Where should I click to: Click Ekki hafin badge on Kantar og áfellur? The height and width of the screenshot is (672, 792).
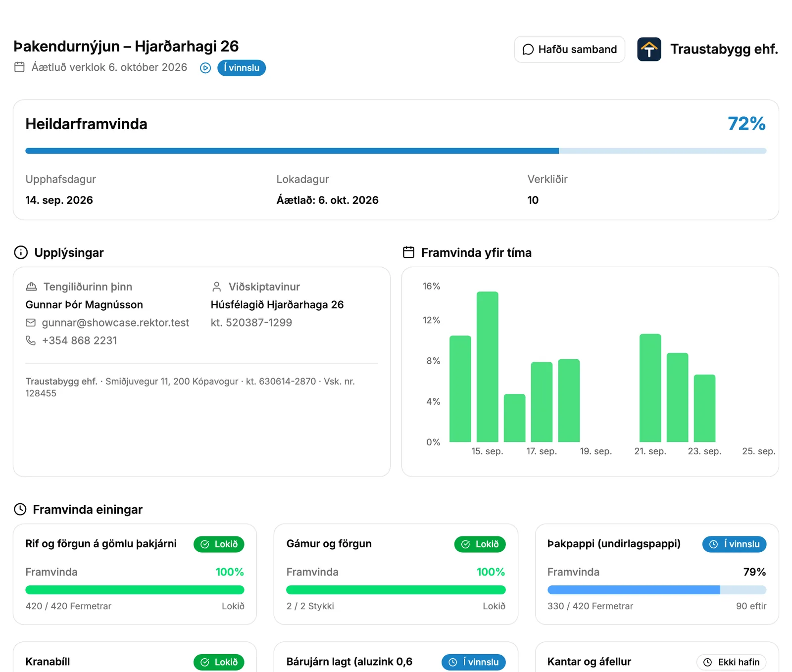point(732,662)
